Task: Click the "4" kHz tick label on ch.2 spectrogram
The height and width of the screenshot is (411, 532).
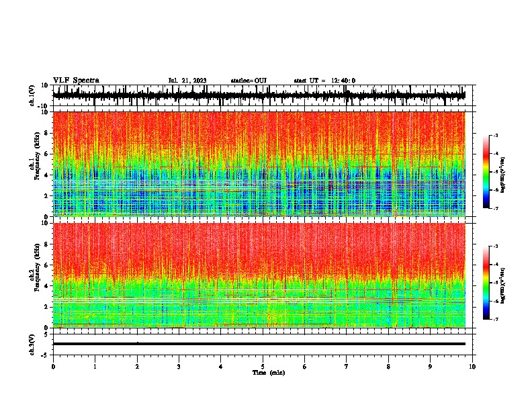Action: click(46, 286)
